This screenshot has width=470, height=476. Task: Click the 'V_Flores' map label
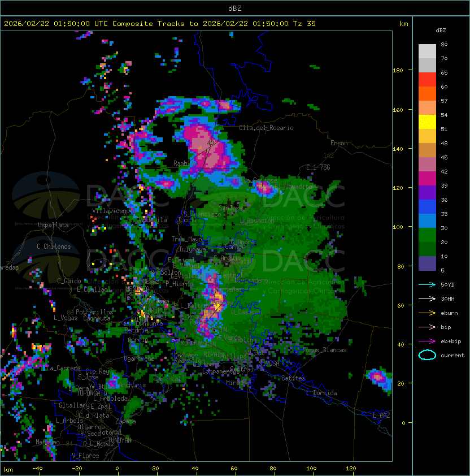click(85, 456)
